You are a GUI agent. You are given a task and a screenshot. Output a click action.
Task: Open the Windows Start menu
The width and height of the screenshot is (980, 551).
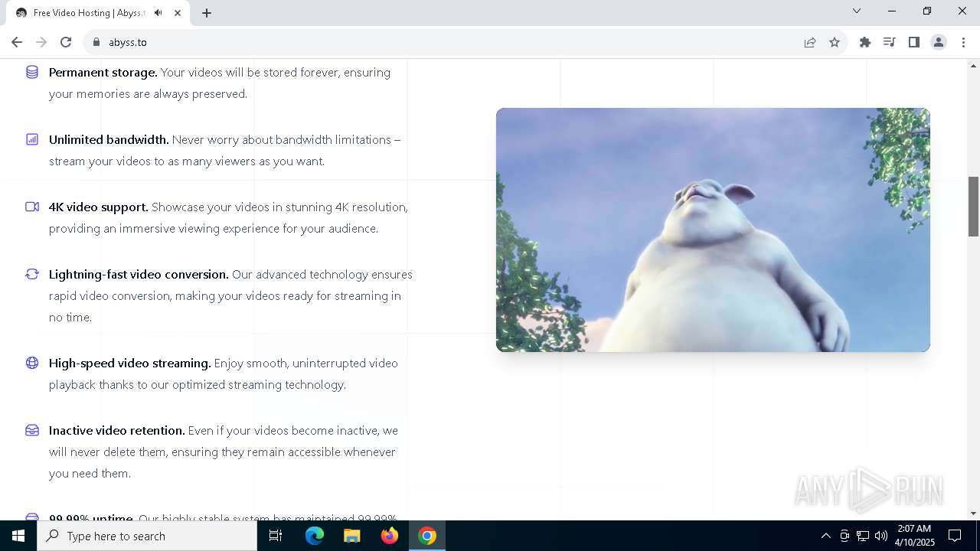coord(18,536)
